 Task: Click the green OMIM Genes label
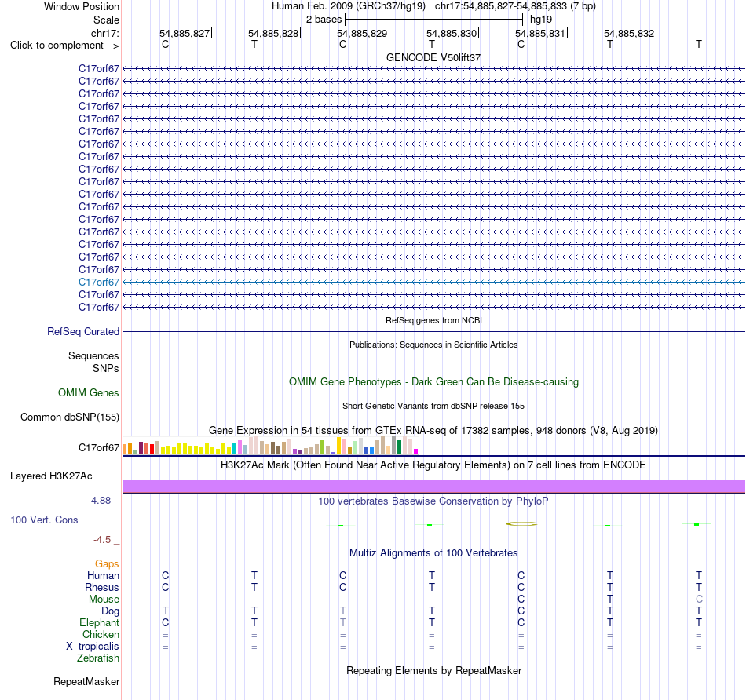click(x=89, y=393)
